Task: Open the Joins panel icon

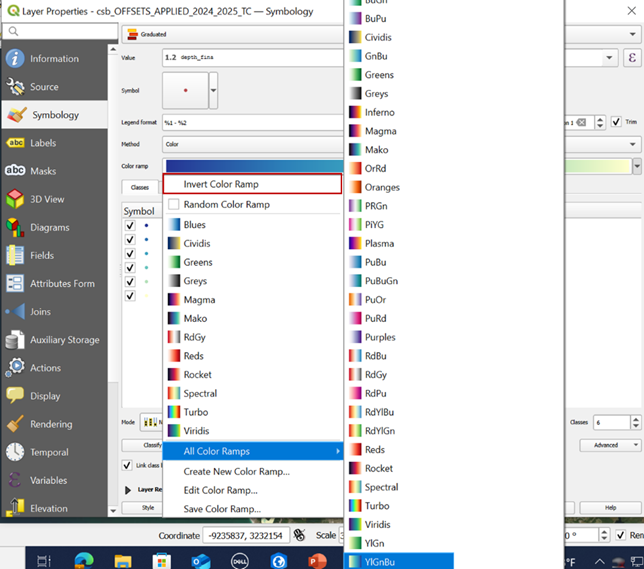Action: [15, 311]
